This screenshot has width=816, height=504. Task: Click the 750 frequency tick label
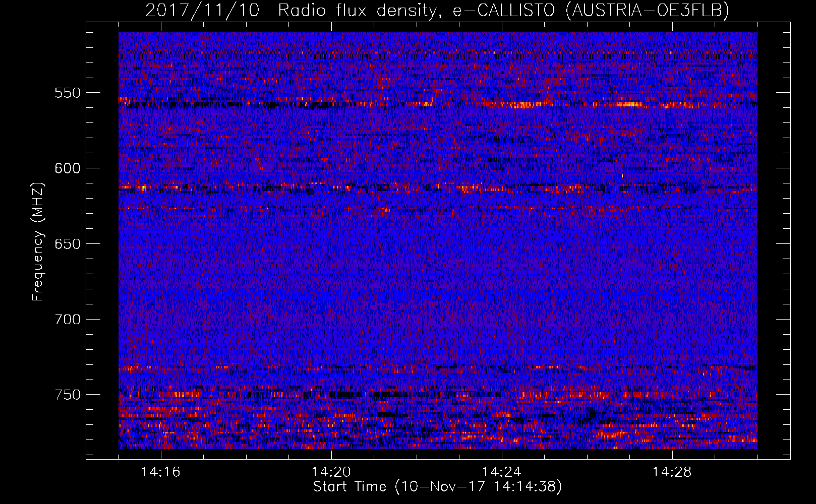click(68, 395)
